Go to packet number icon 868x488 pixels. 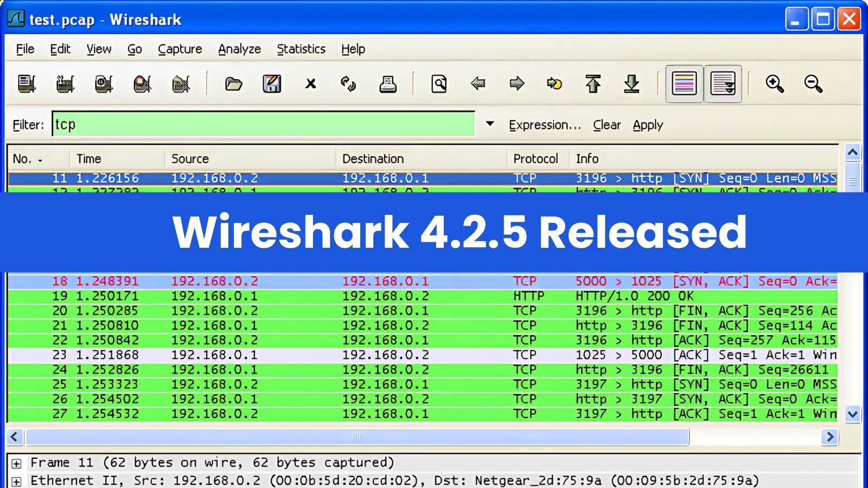pos(554,84)
